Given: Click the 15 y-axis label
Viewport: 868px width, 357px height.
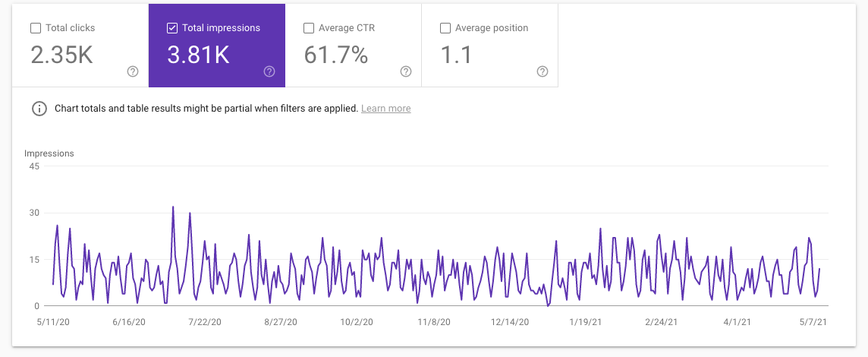Looking at the screenshot, I should coord(34,259).
